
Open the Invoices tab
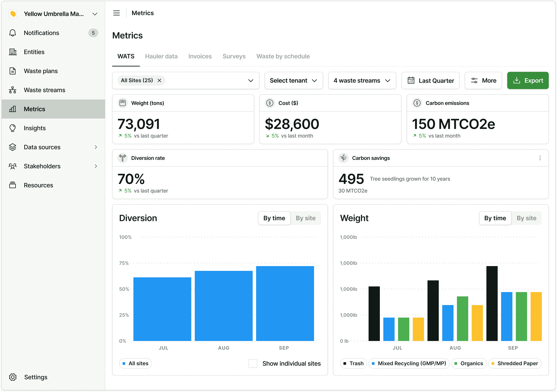(x=200, y=56)
